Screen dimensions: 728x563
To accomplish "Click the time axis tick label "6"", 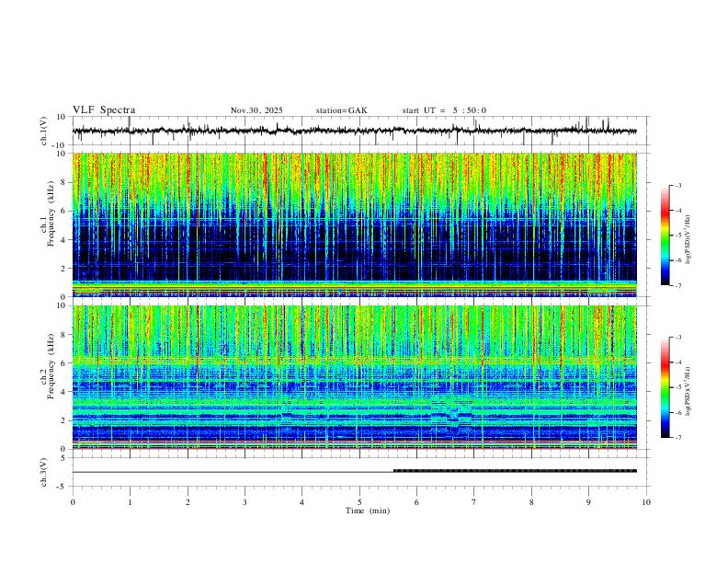I will 416,502.
